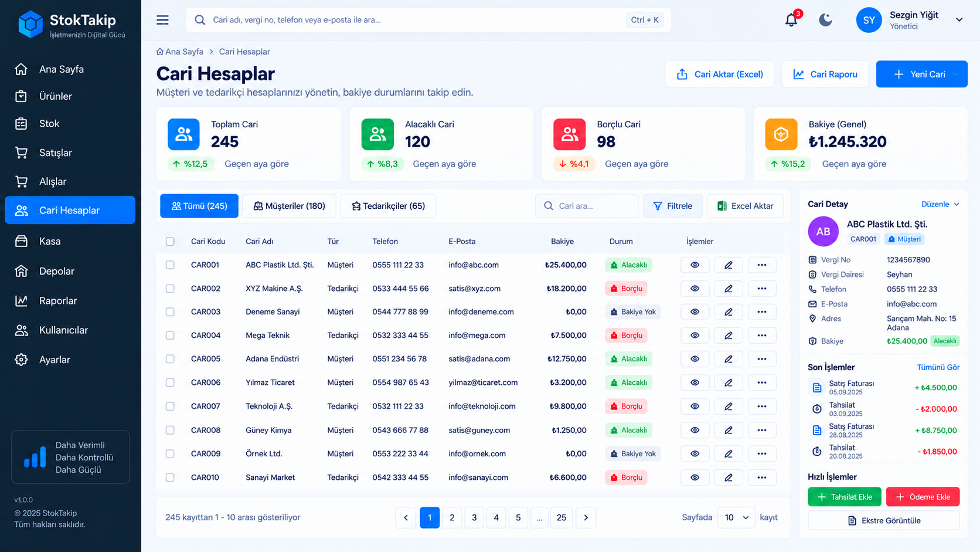The height and width of the screenshot is (552, 980).
Task: Open records per page dropdown
Action: click(736, 517)
